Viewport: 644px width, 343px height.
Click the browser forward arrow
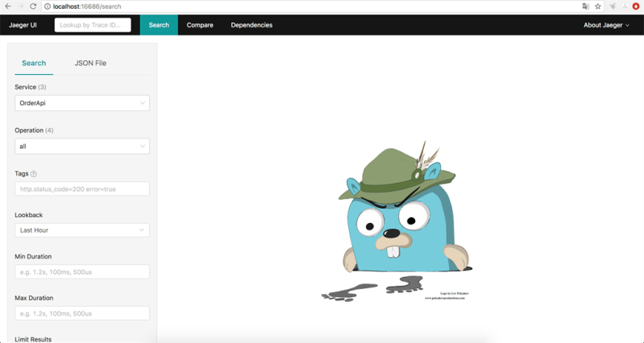[20, 6]
